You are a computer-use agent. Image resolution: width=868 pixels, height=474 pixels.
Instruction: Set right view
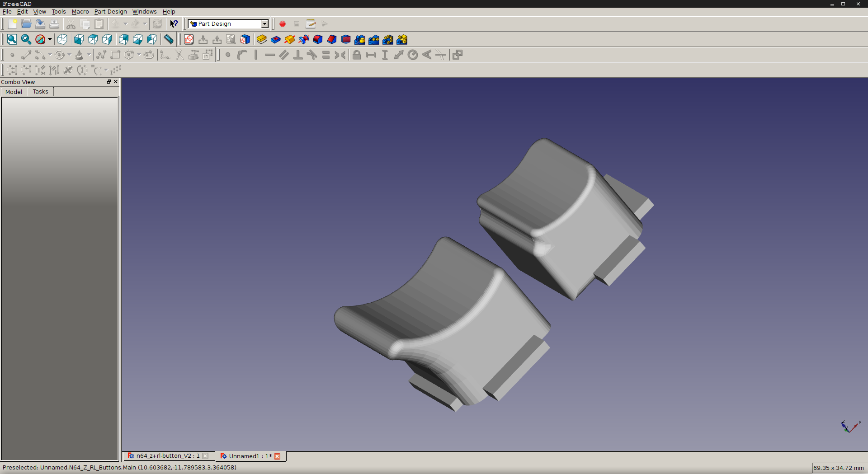[x=107, y=40]
